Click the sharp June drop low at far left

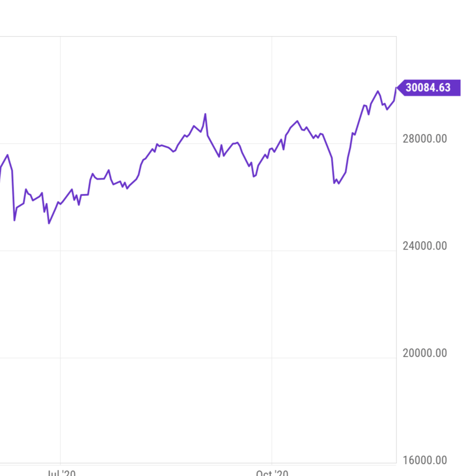pos(14,221)
